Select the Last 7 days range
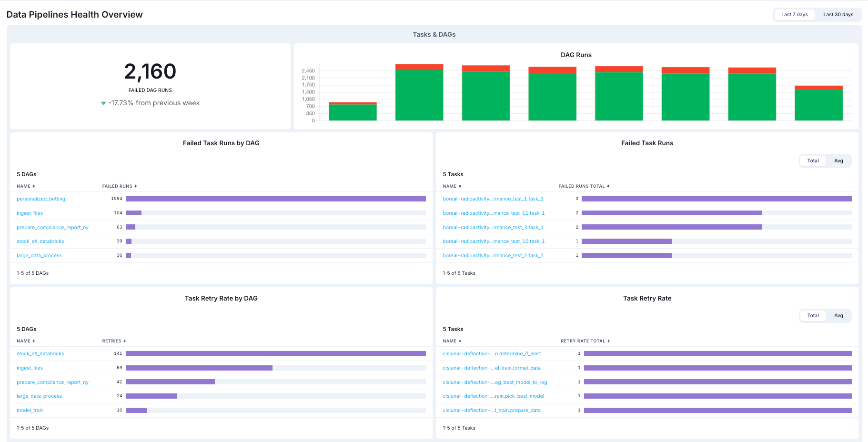 point(794,14)
